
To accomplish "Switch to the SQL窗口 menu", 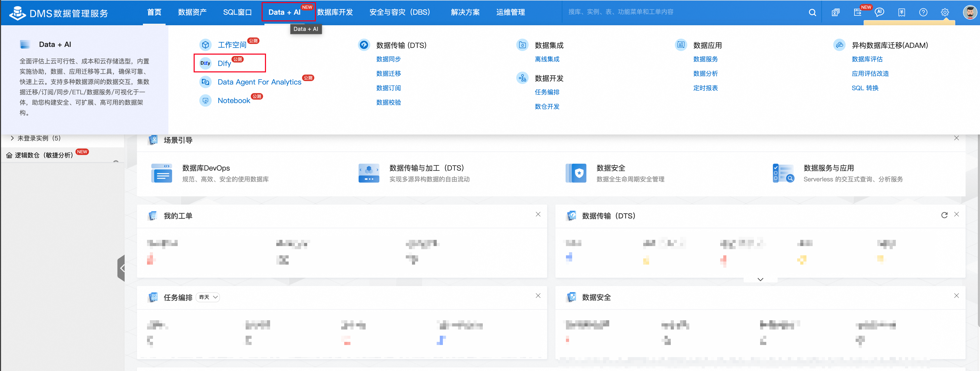I will [237, 13].
